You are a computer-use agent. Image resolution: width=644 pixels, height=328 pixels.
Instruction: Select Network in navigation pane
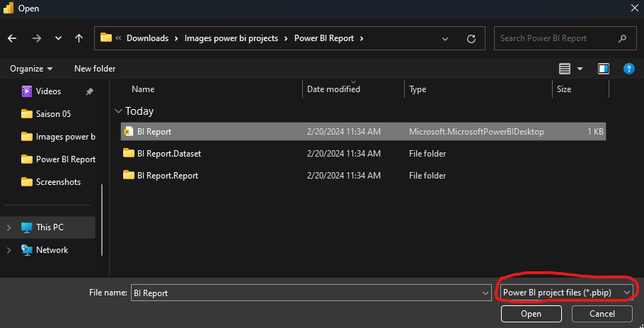click(x=52, y=250)
